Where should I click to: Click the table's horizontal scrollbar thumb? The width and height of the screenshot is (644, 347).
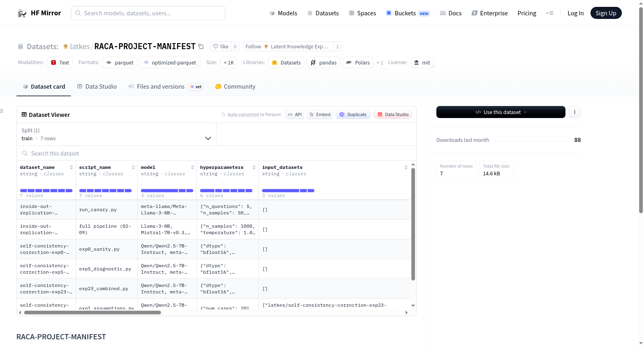tap(93, 312)
